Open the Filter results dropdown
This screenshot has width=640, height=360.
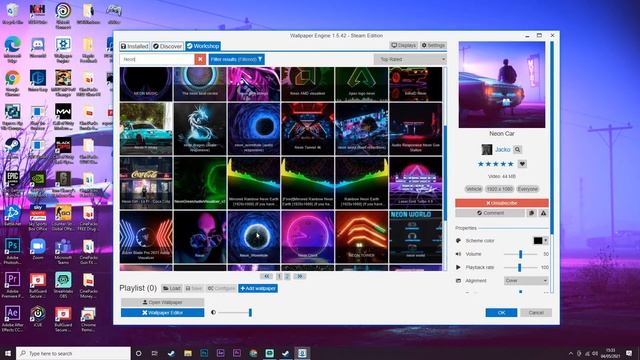click(236, 59)
